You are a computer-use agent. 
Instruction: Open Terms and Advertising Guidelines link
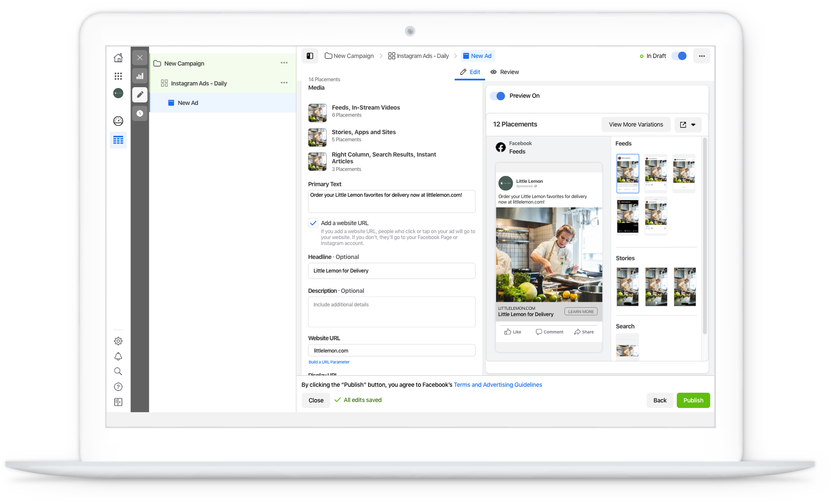point(498,385)
